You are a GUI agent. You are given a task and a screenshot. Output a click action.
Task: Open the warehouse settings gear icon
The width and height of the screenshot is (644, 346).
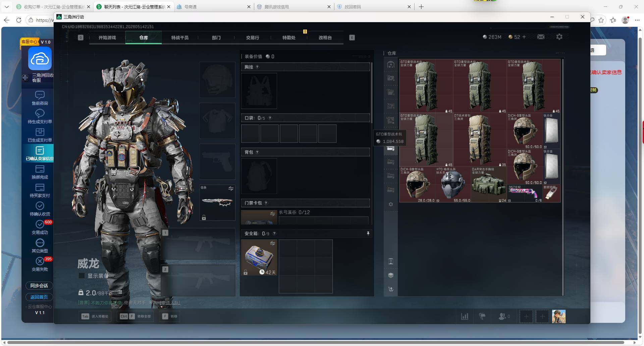click(x=391, y=204)
